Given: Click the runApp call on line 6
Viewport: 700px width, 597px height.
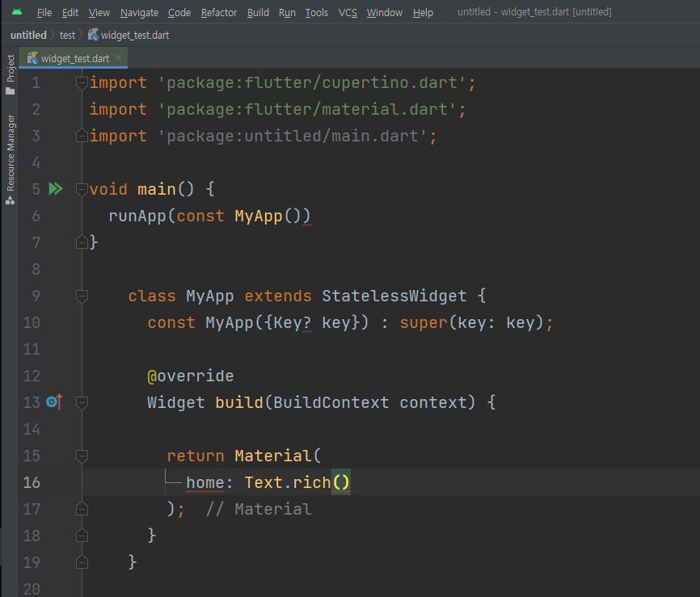Looking at the screenshot, I should 137,216.
